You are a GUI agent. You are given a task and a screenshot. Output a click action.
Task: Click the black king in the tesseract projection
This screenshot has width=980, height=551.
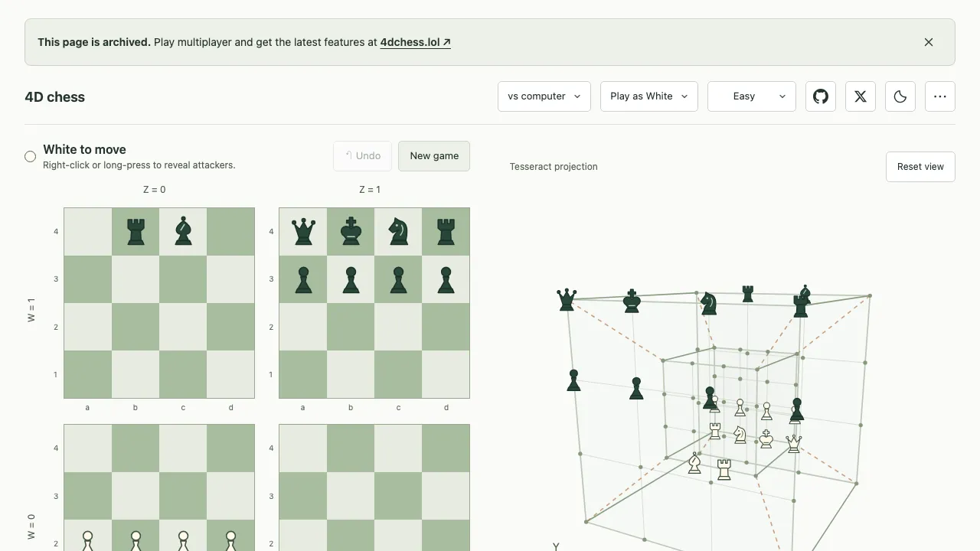632,301
